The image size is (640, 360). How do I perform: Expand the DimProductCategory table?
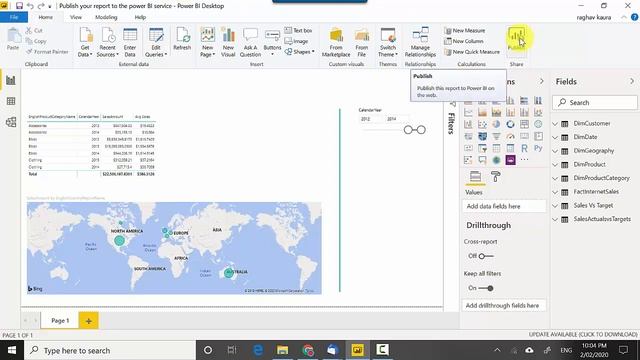pos(555,178)
